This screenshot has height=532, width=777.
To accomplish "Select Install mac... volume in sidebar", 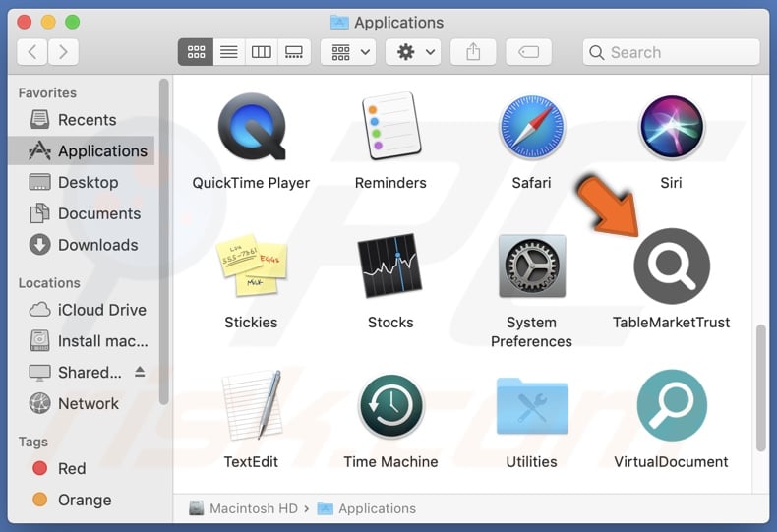I will tap(83, 341).
